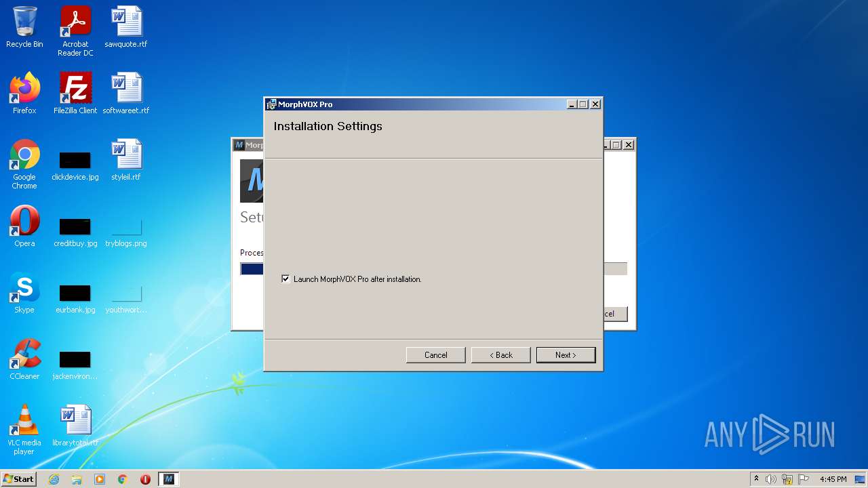
Task: Open the Windows Start menu
Action: pyautogui.click(x=19, y=479)
